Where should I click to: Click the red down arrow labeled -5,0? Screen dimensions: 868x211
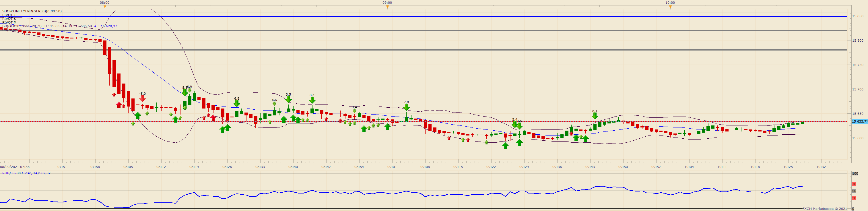click(x=143, y=99)
